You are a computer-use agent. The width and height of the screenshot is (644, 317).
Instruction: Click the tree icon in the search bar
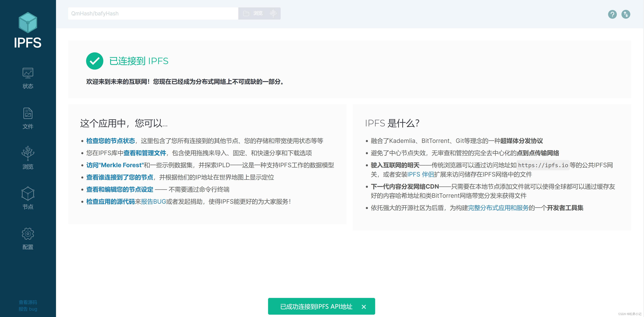[273, 13]
